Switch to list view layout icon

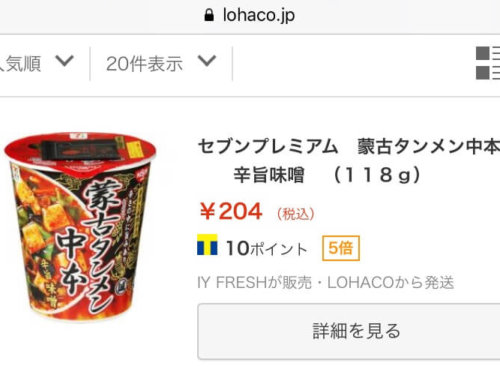pos(488,63)
